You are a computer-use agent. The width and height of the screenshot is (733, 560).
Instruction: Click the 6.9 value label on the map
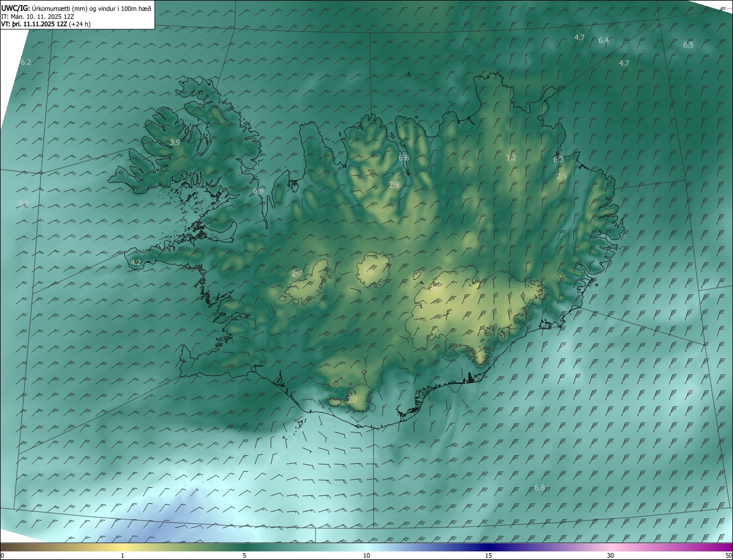[x=258, y=191]
